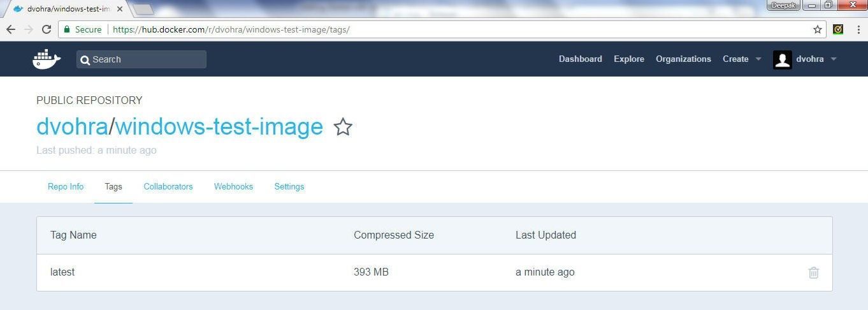Delete the latest tag with trash icon
The height and width of the screenshot is (310, 868).
click(813, 272)
